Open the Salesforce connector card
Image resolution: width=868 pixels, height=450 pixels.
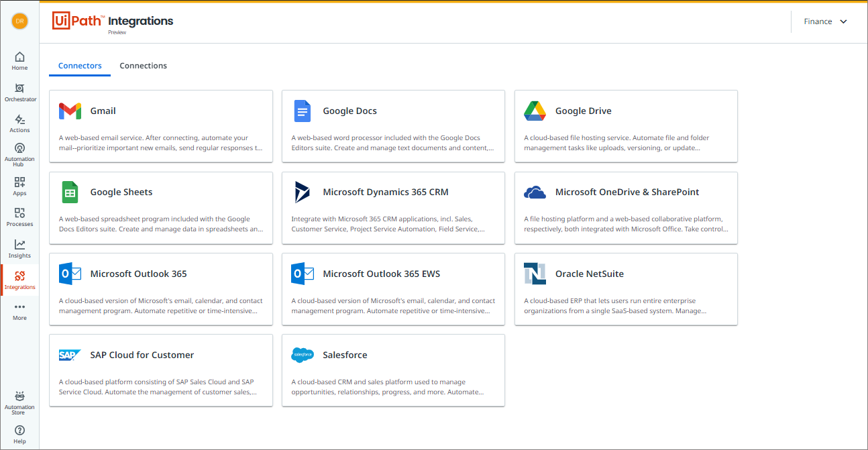click(393, 370)
